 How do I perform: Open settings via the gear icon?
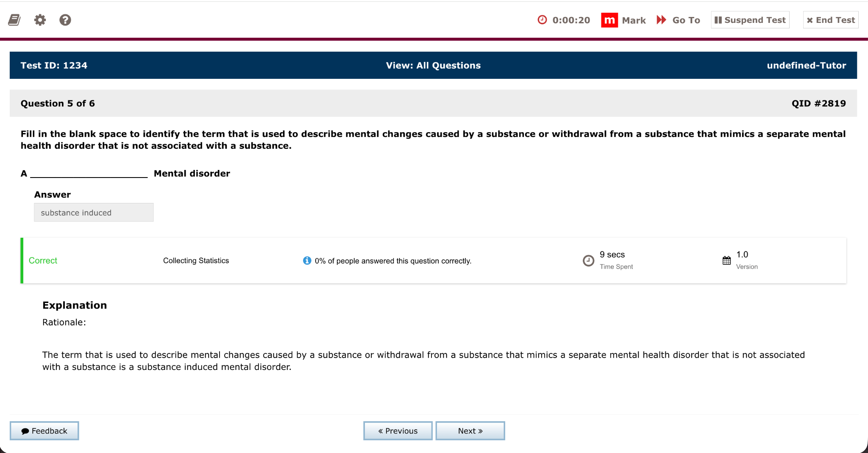(x=40, y=20)
